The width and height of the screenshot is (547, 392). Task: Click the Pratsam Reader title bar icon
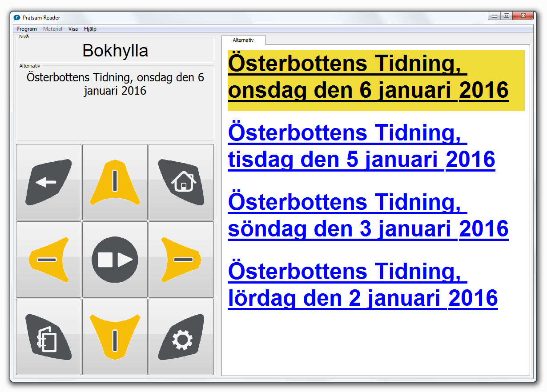(16, 17)
